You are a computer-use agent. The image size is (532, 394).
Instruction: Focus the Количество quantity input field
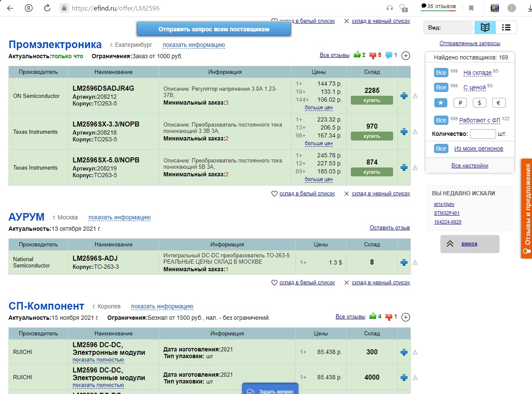pos(483,134)
